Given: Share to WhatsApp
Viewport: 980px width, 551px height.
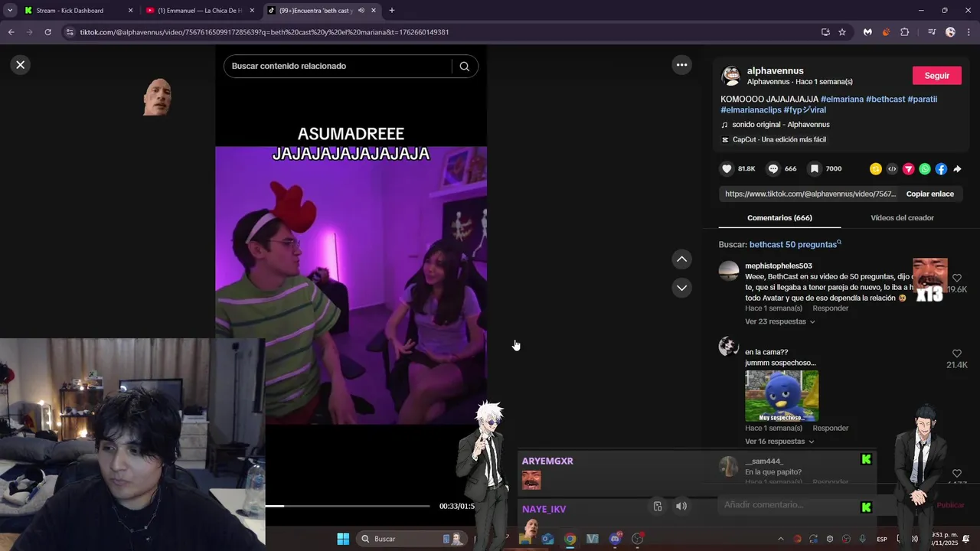Looking at the screenshot, I should tap(925, 169).
